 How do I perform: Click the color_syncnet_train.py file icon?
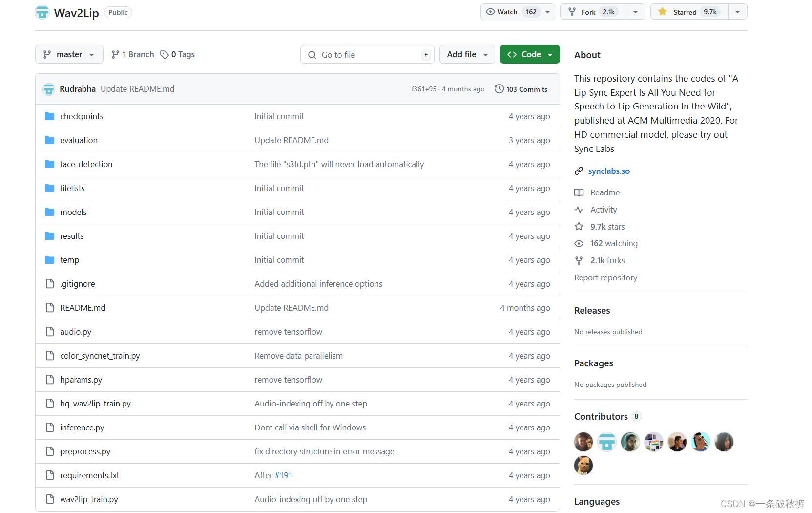pyautogui.click(x=49, y=356)
